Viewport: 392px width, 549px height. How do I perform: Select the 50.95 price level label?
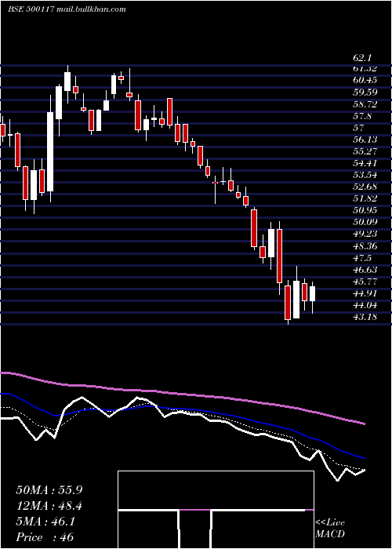coord(365,210)
